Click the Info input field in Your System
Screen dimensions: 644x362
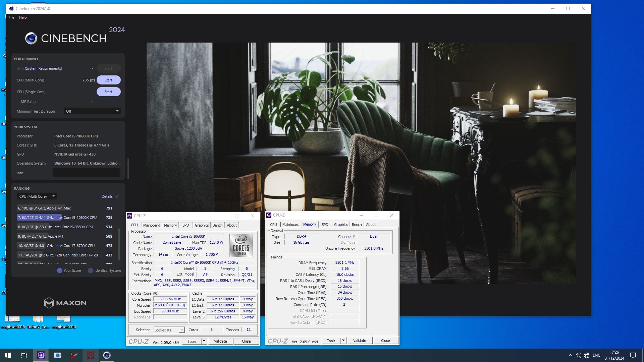pos(87,173)
